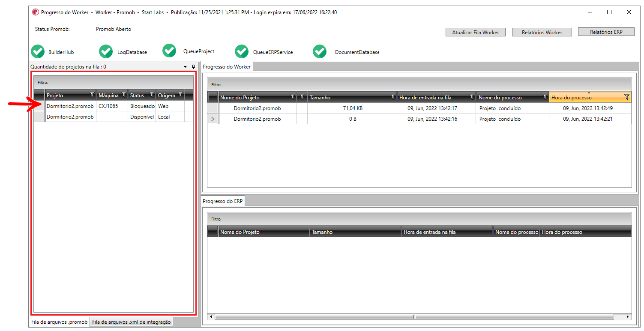This screenshot has height=331, width=644.
Task: Click the Quantidade de projetos na fila label
Action: tap(68, 67)
